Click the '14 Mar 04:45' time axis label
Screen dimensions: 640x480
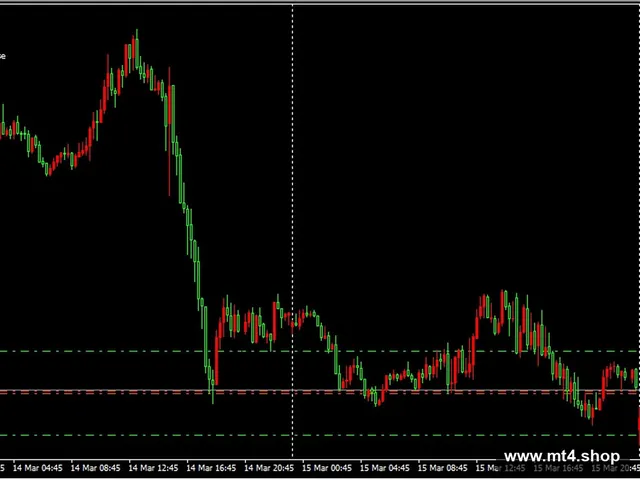click(38, 468)
